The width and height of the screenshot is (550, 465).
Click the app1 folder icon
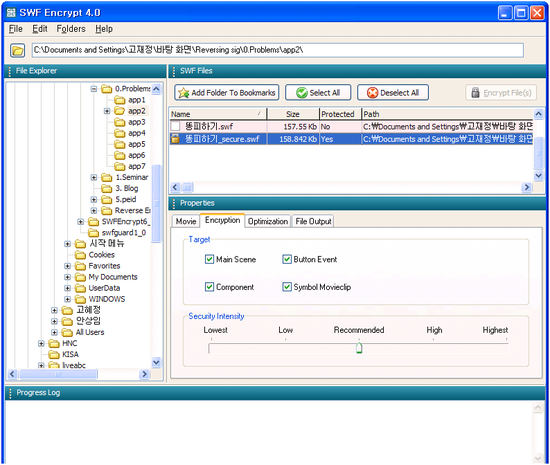point(120,100)
